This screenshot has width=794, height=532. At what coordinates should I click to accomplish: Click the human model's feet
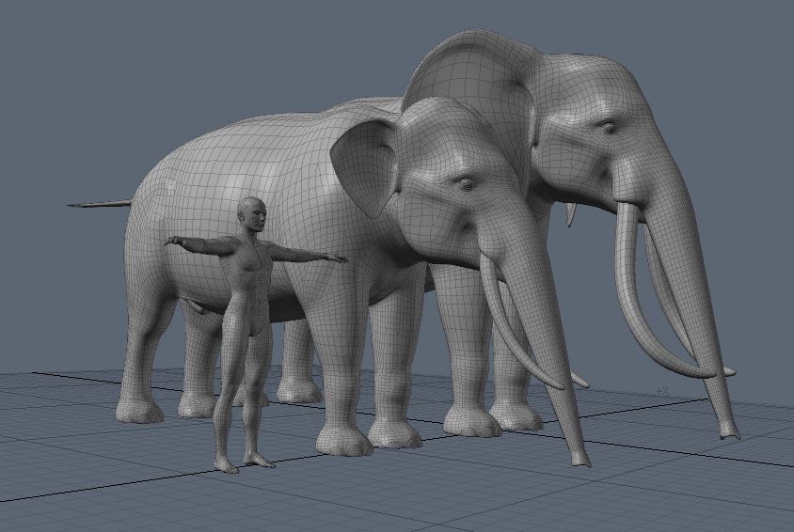[x=240, y=462]
